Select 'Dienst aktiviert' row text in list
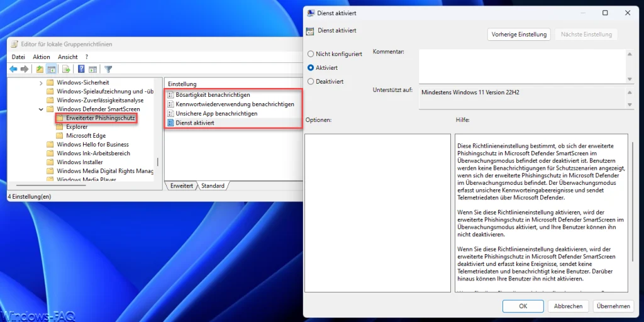The height and width of the screenshot is (322, 644). click(195, 123)
